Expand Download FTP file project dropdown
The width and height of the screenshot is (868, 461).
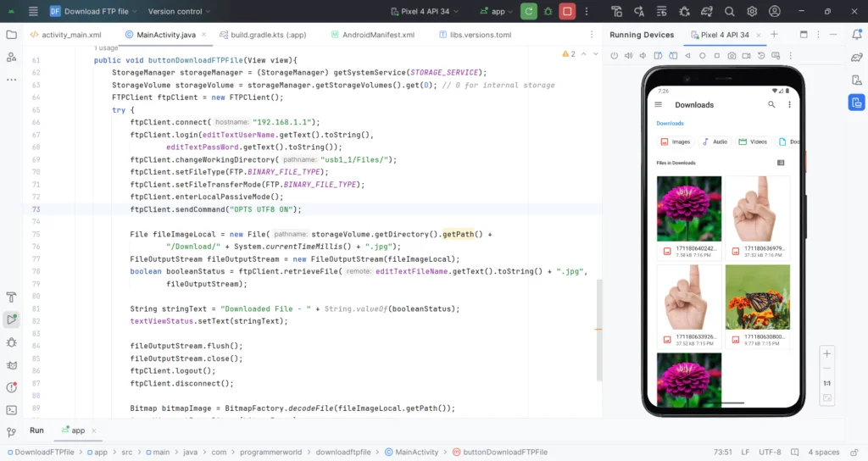94,11
